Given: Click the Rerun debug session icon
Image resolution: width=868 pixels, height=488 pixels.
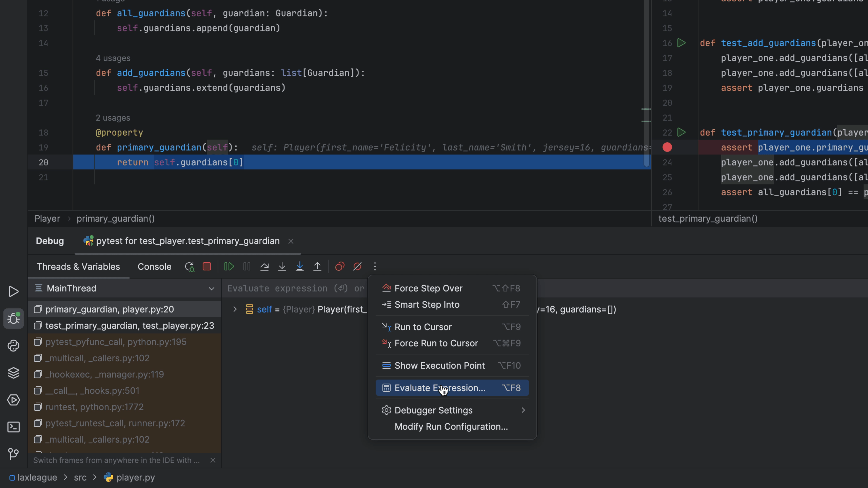Looking at the screenshot, I should (189, 266).
